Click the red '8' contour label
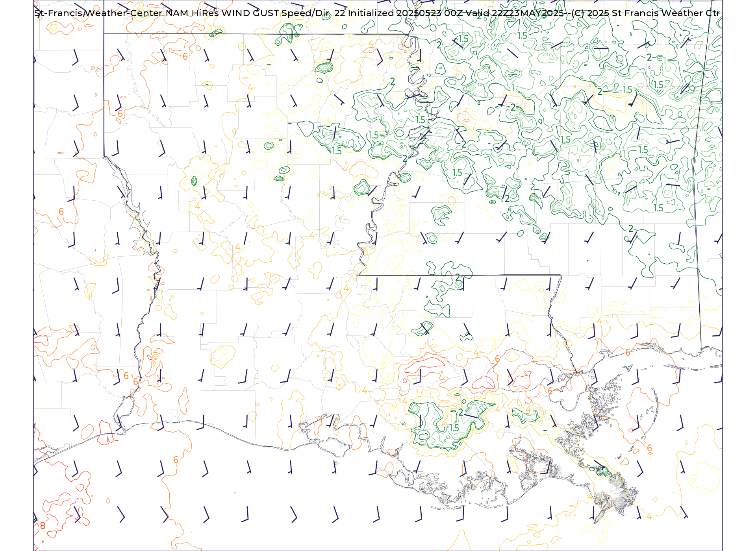Screen dimensions: 756x551 [x=43, y=525]
